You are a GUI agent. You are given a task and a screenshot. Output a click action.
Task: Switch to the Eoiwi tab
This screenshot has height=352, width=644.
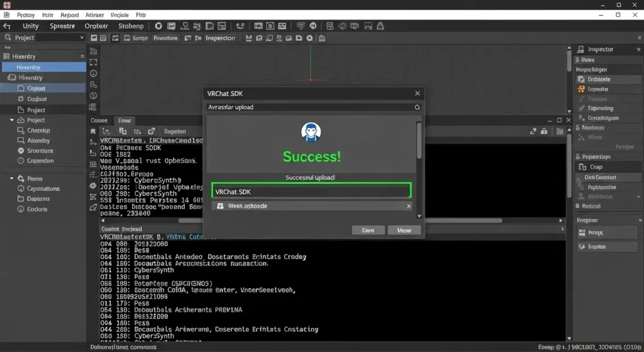pos(125,120)
